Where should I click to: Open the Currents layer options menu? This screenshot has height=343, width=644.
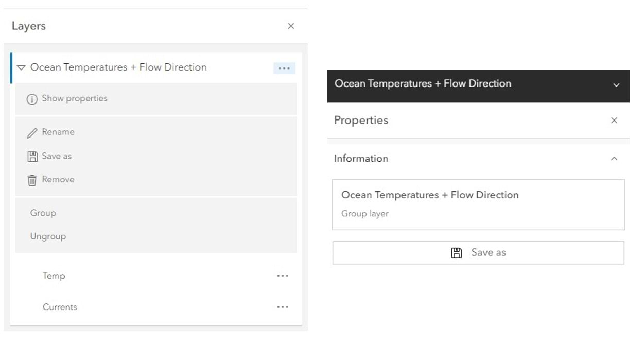point(283,307)
